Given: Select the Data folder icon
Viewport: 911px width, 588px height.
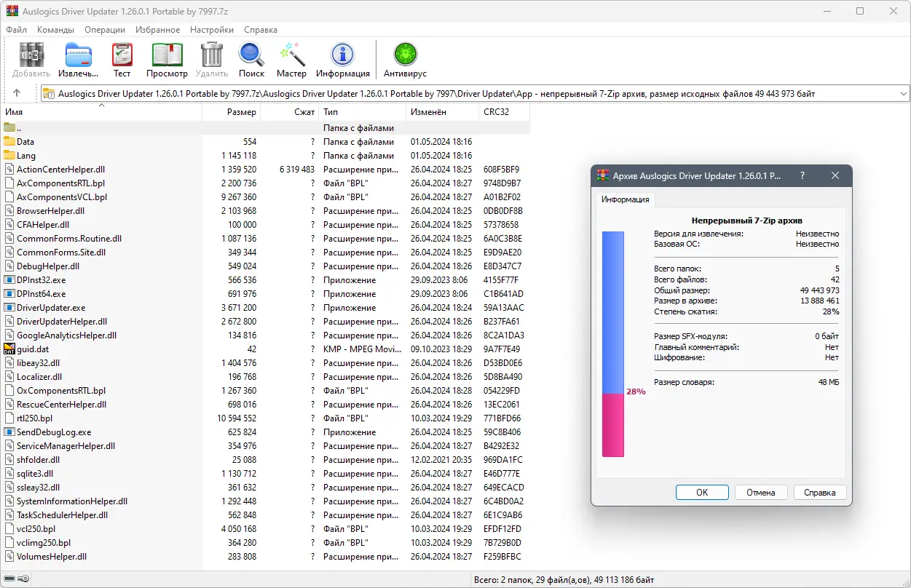Looking at the screenshot, I should point(9,142).
